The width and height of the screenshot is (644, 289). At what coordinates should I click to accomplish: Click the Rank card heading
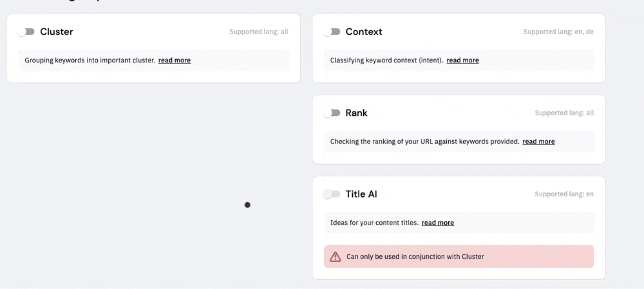[357, 113]
